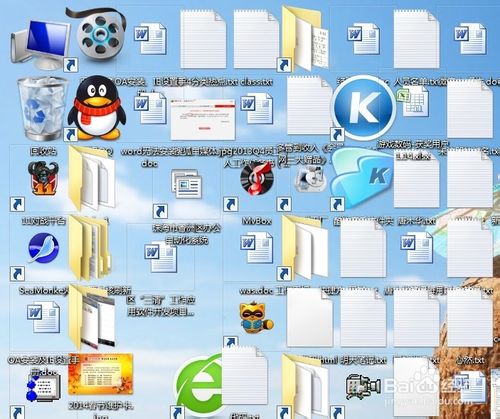Open the blue bulleted list shortcut icon

tap(43, 388)
